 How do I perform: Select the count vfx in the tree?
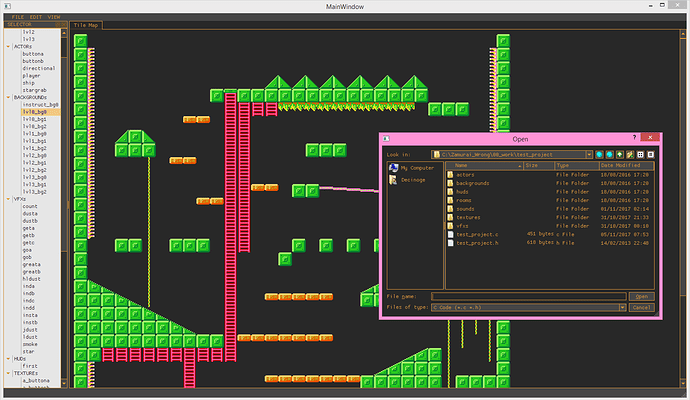click(x=30, y=206)
